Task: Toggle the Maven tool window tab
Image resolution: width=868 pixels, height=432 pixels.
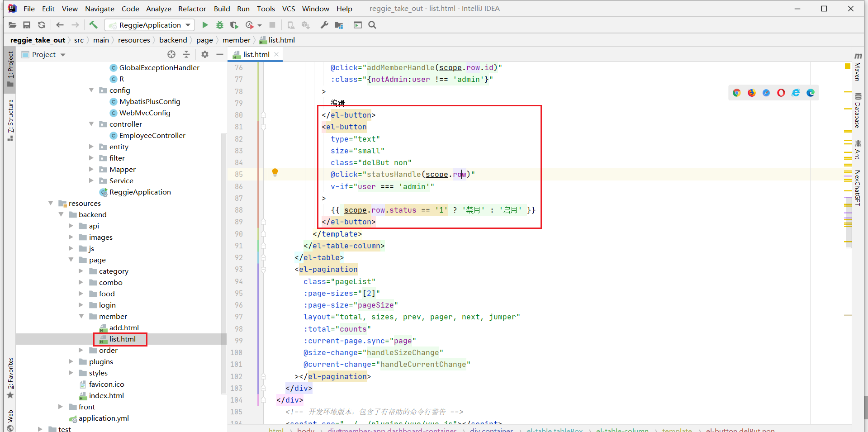Action: (x=858, y=67)
